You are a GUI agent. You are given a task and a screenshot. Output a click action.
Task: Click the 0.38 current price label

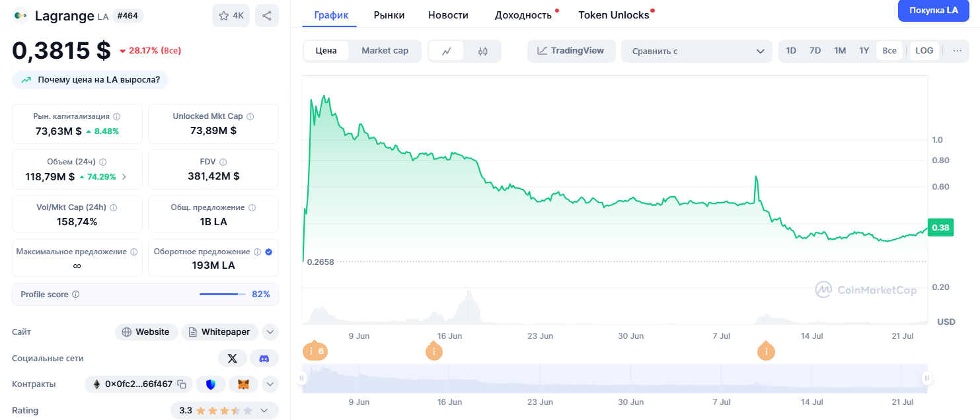[x=940, y=228]
